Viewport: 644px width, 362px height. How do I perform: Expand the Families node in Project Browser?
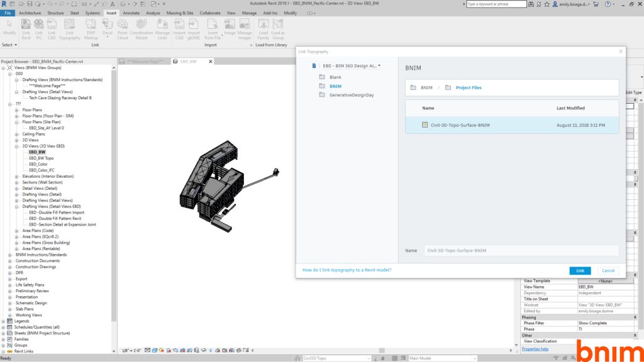pos(4,339)
